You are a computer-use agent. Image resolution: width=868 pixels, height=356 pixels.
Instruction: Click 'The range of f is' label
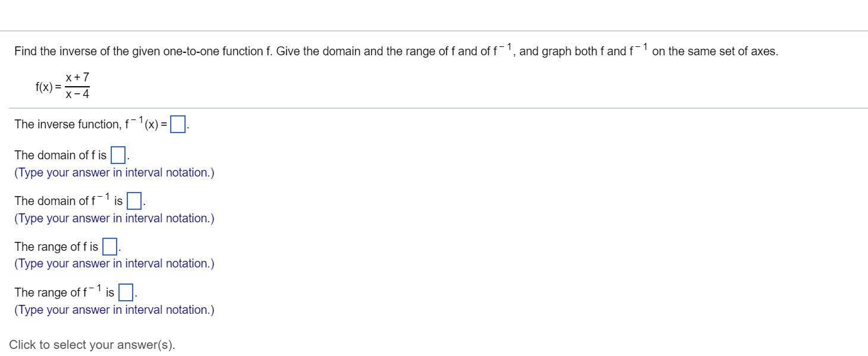tap(55, 247)
